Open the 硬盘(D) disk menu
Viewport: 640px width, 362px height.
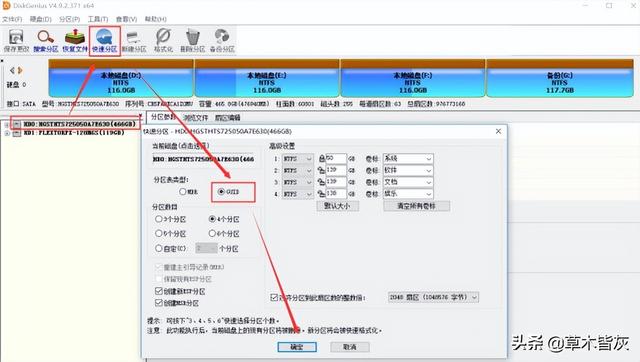[40, 19]
